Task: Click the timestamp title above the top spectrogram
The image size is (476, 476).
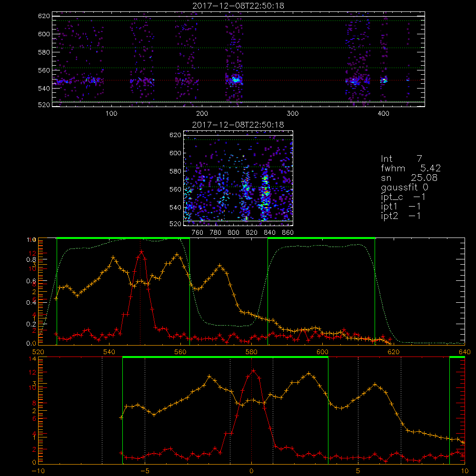Action: coord(238,6)
